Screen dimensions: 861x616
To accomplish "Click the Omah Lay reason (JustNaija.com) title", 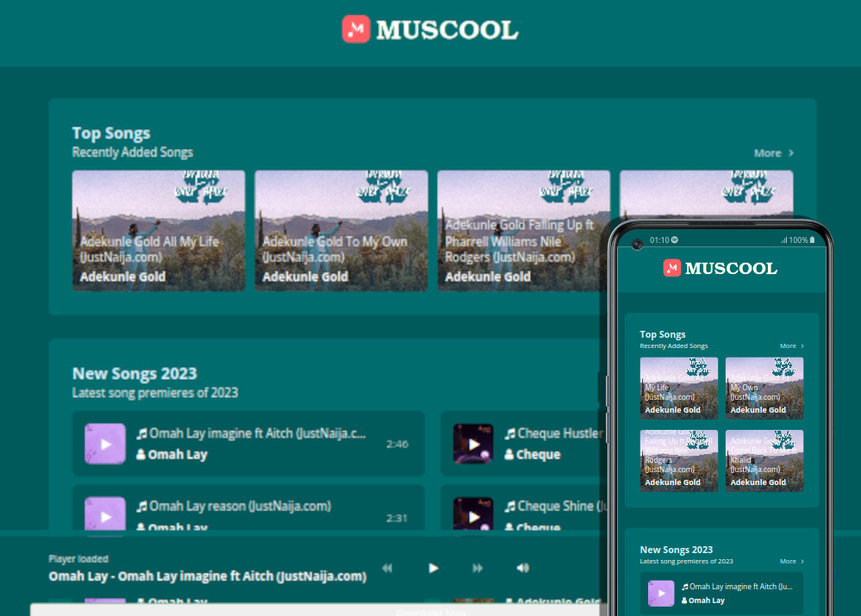I will click(240, 507).
